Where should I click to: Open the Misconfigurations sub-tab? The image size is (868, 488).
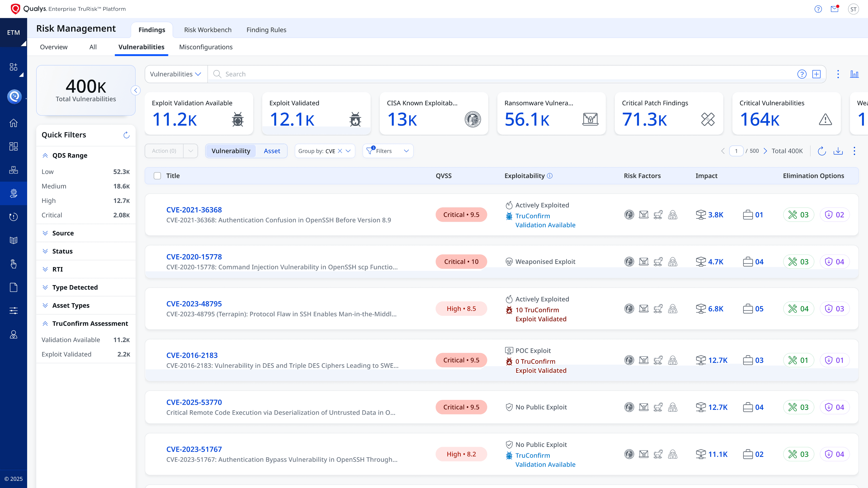pyautogui.click(x=206, y=47)
